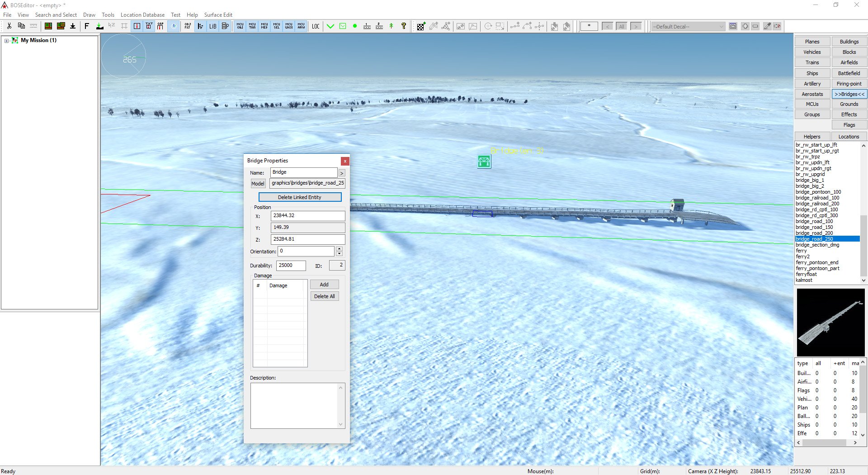Click the Durability input field
This screenshot has height=475, width=868.
291,266
